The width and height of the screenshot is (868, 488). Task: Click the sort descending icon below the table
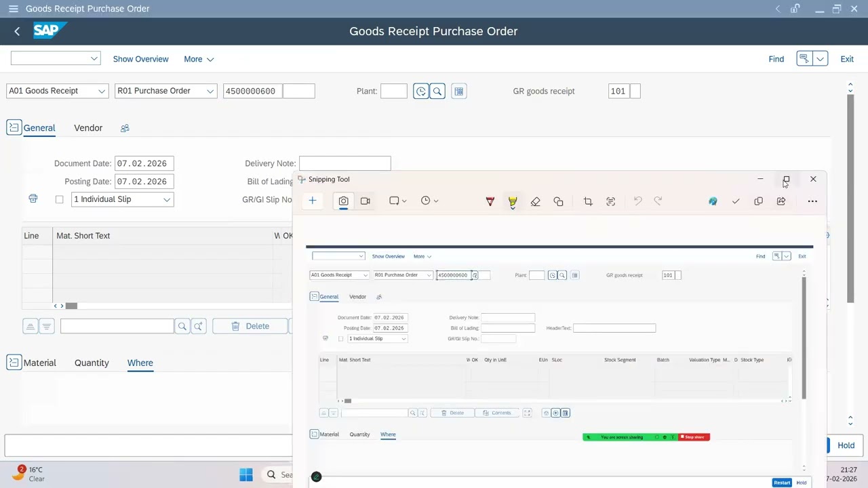[46, 326]
